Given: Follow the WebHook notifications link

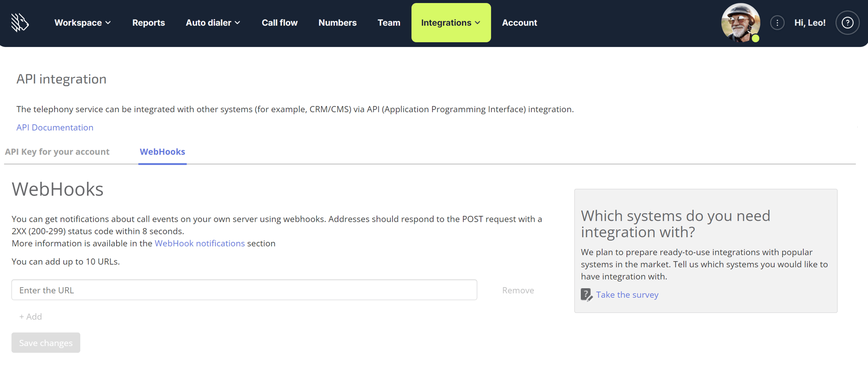Looking at the screenshot, I should point(200,243).
